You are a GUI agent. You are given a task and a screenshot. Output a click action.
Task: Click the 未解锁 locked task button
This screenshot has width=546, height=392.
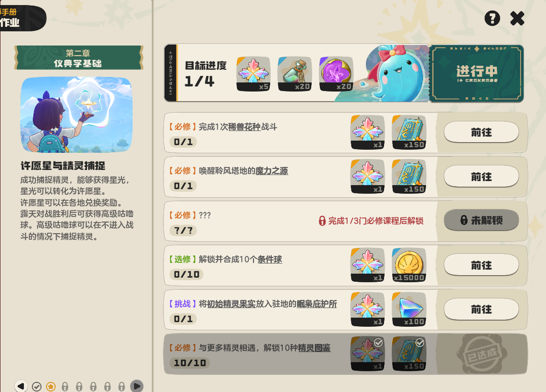pos(481,220)
